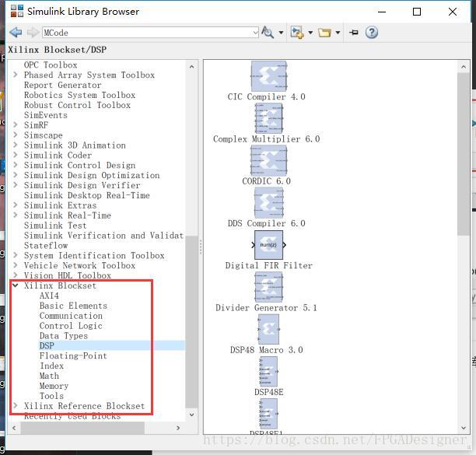Open help with the question mark icon

pyautogui.click(x=372, y=32)
